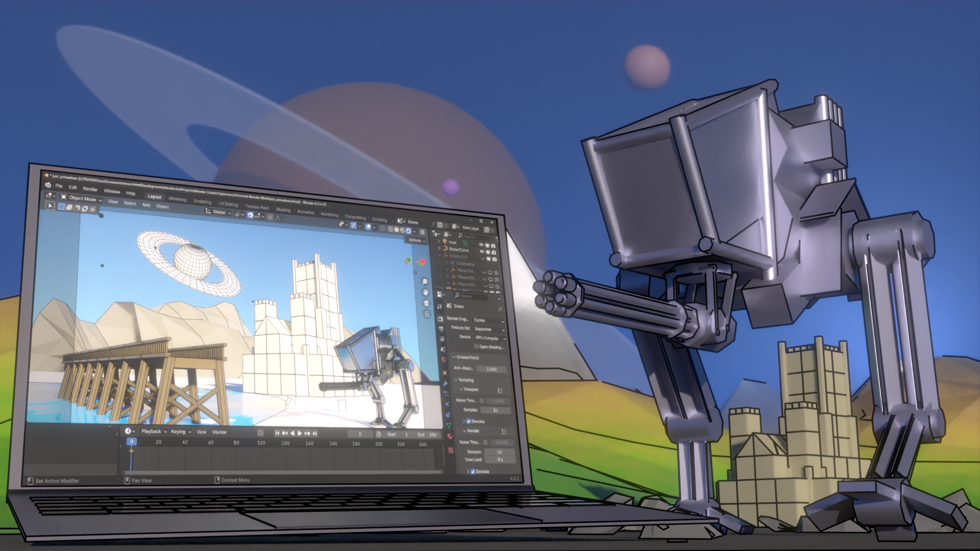Toggle camera view gizmo icon

[x=426, y=303]
